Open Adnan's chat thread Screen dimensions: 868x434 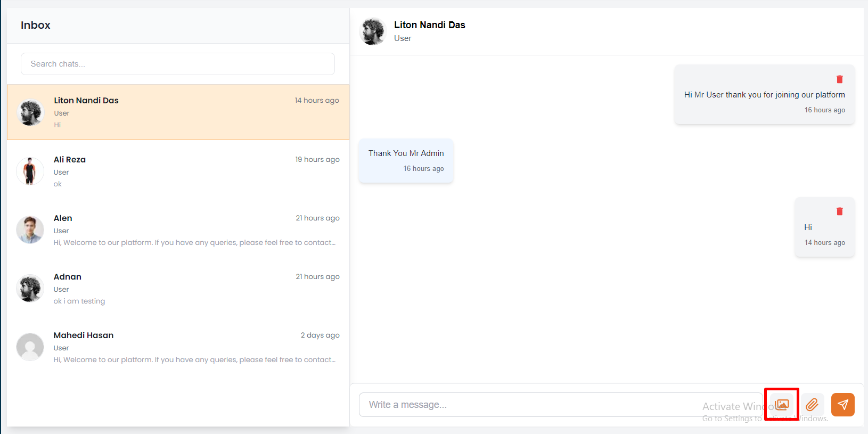coord(178,289)
